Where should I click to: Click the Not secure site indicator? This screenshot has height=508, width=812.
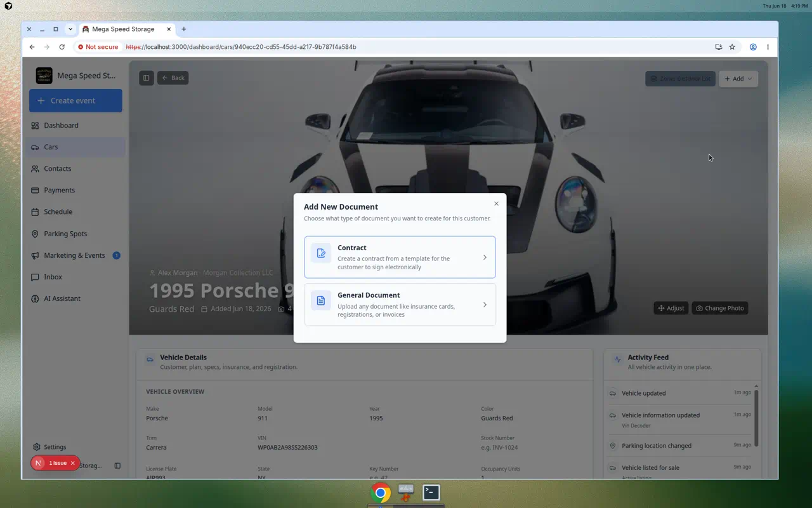tap(98, 47)
